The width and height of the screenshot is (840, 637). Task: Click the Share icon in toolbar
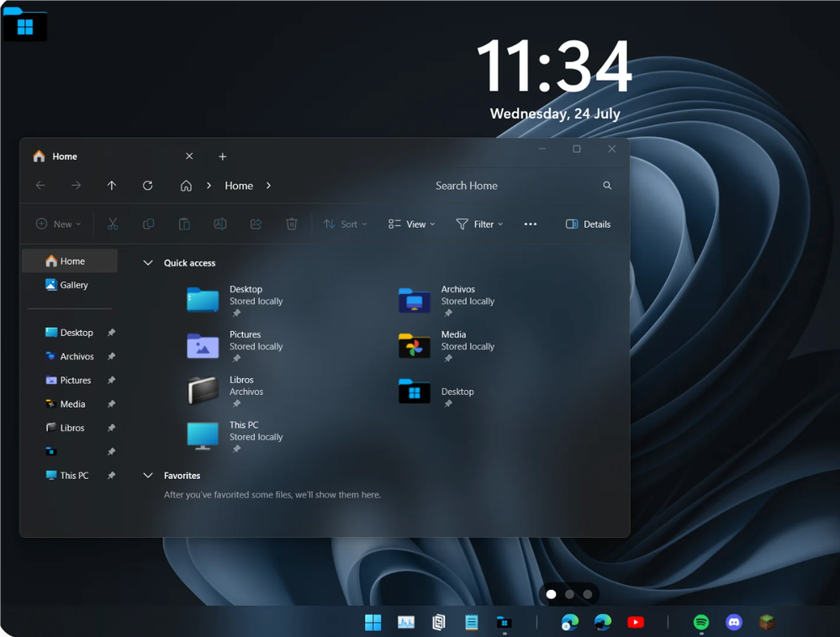point(256,224)
